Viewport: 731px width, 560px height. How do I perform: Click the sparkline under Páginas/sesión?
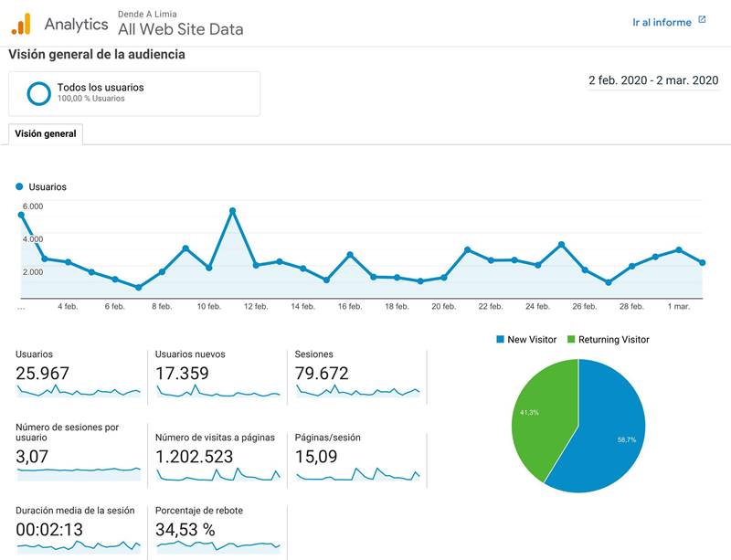click(x=358, y=474)
